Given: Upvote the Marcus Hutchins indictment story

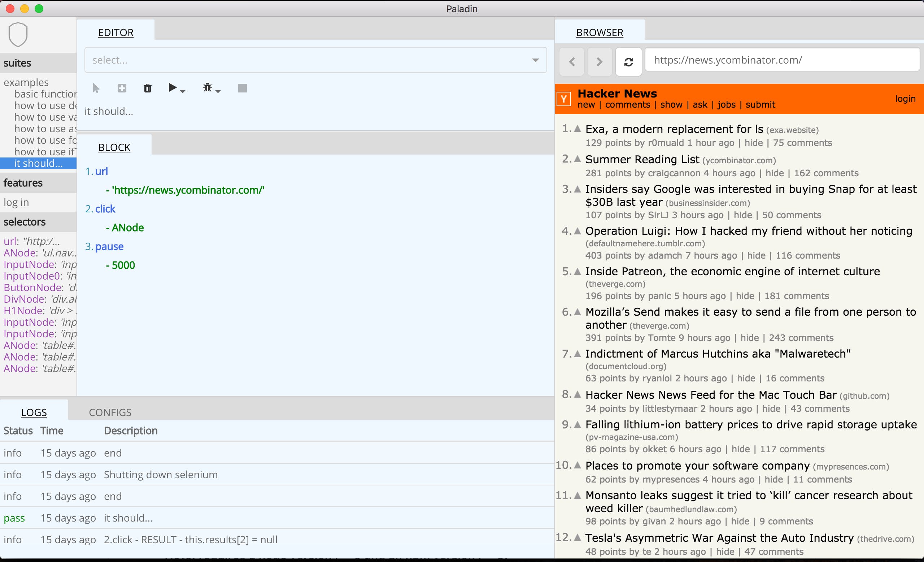Looking at the screenshot, I should click(x=577, y=353).
